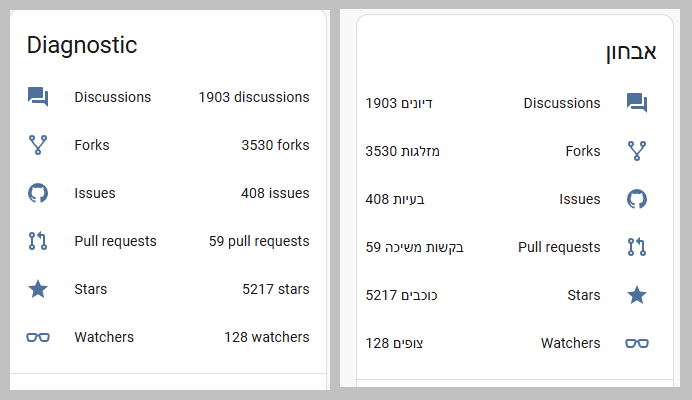Click the Pull requests icon in the English card
The image size is (692, 400).
[x=38, y=241]
